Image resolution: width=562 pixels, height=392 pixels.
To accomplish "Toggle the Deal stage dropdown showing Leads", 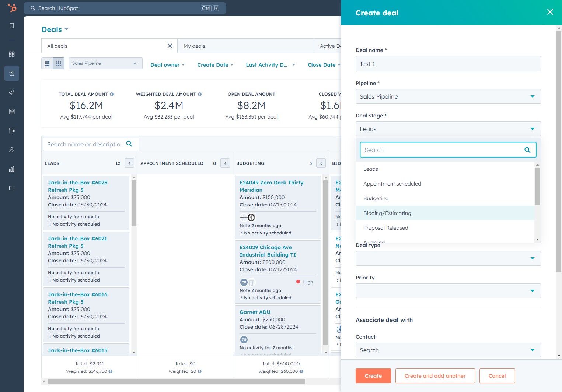I will 448,129.
